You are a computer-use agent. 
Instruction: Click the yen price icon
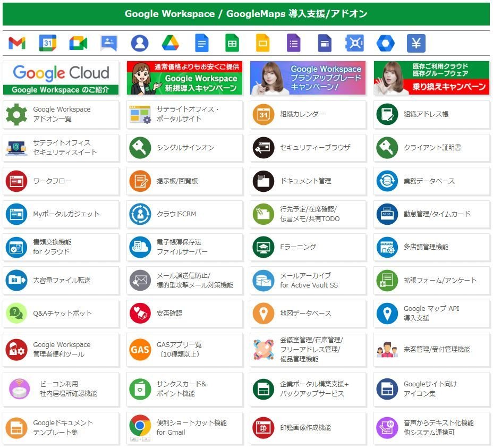pos(416,43)
